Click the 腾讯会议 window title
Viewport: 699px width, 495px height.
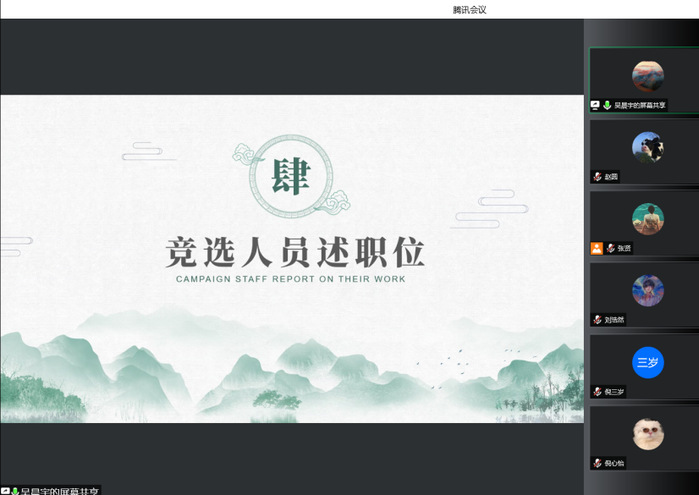[469, 9]
